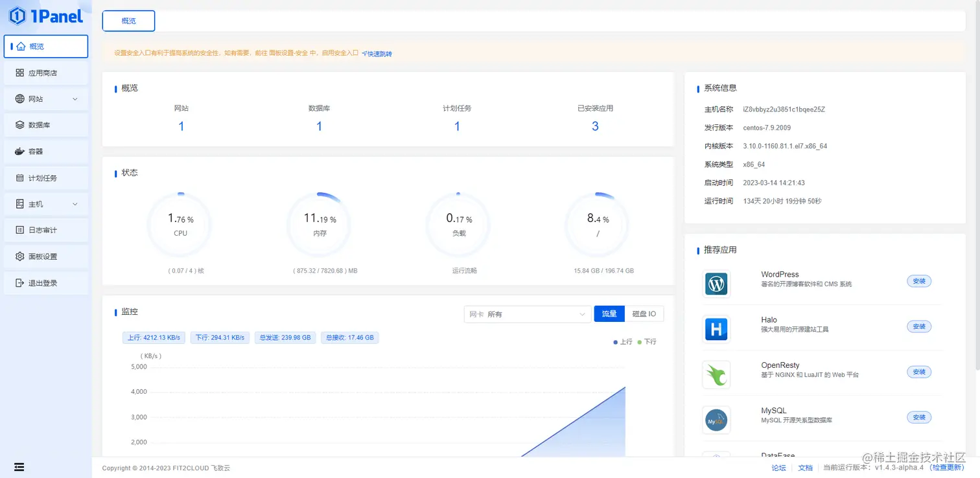This screenshot has height=478, width=980.
Task: Select the 概览 tab at top
Action: 128,21
